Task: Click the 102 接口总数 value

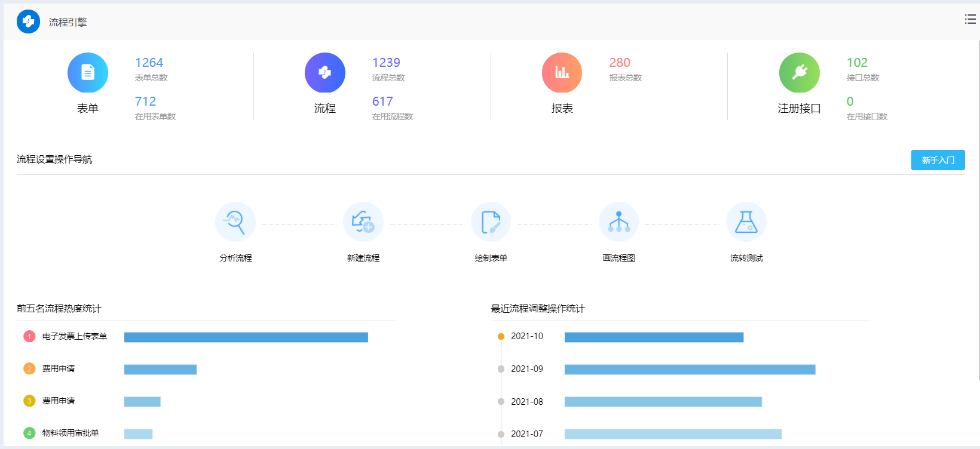Action: [857, 63]
